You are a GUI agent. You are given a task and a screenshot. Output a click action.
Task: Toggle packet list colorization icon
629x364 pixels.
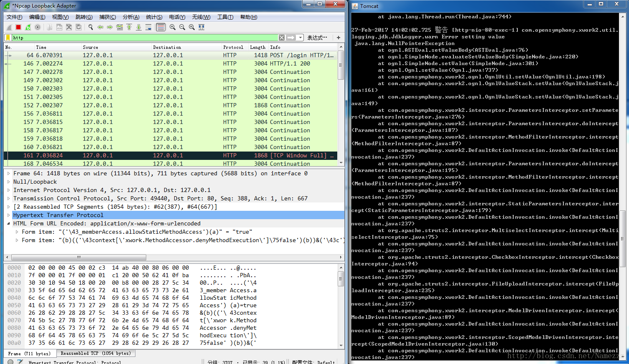[x=160, y=27]
